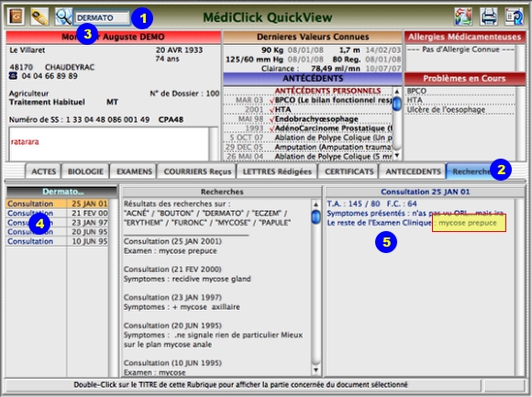Click the Problèmes en Cours header
The width and height of the screenshot is (532, 397).
click(x=464, y=79)
